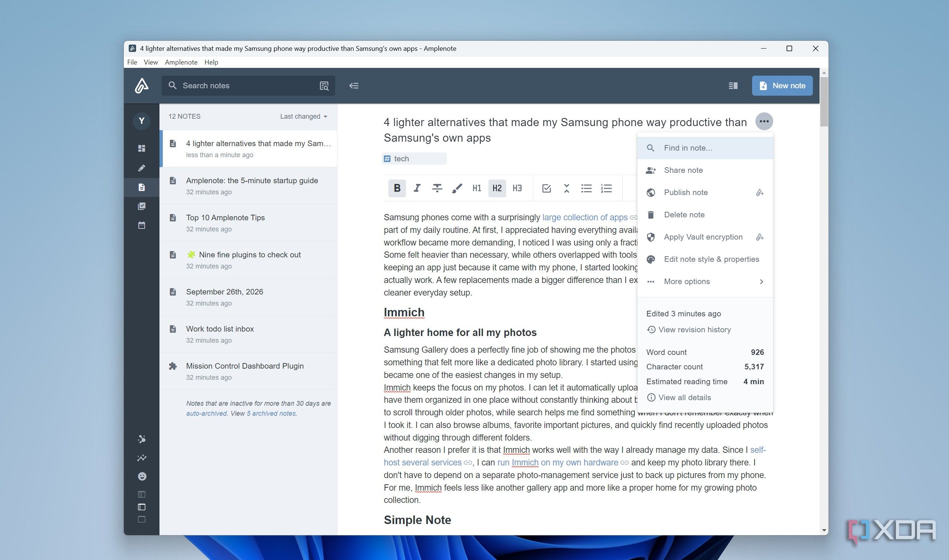Open the graph view icon in sidebar
The width and height of the screenshot is (949, 560).
coord(142,439)
